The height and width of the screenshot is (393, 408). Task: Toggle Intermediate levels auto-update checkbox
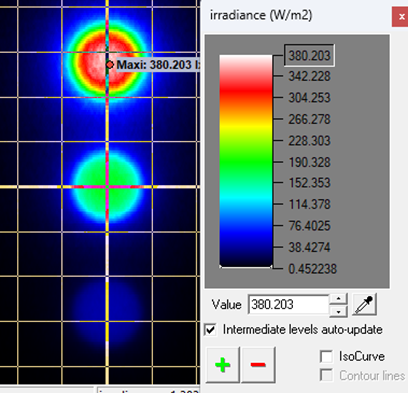[211, 330]
